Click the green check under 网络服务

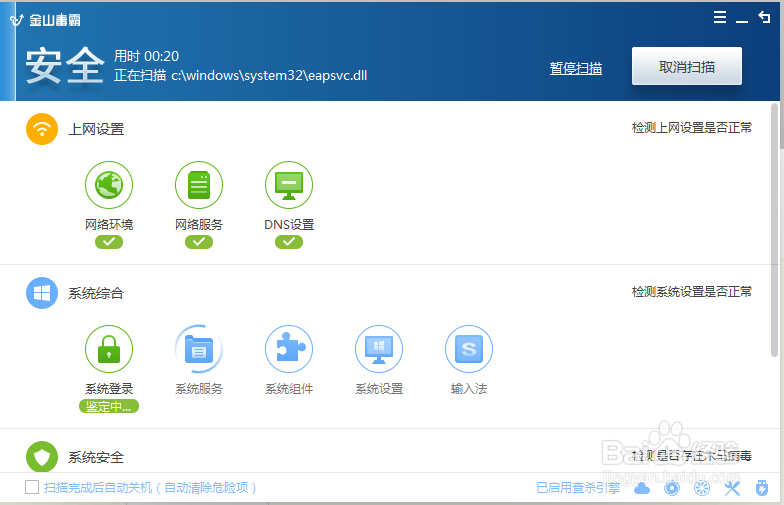199,242
